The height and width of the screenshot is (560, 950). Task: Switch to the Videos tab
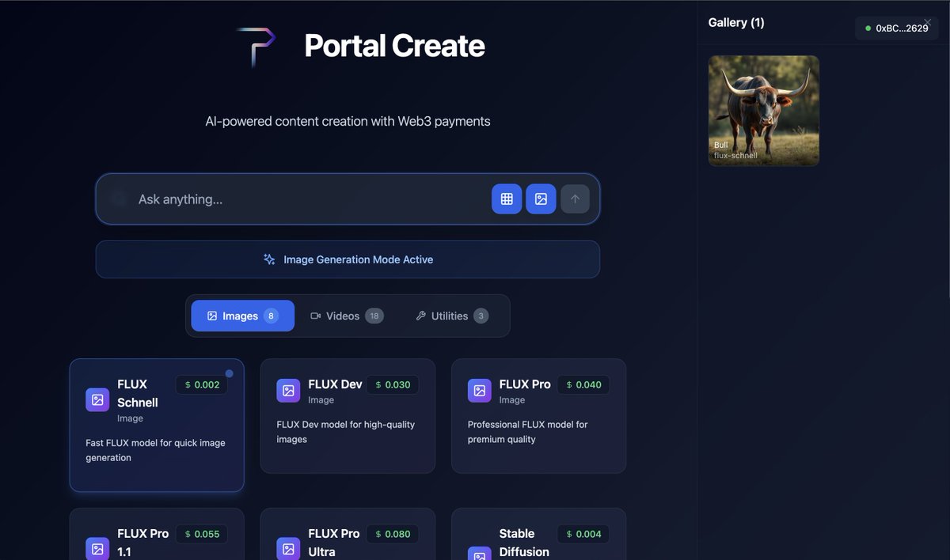[x=347, y=316]
